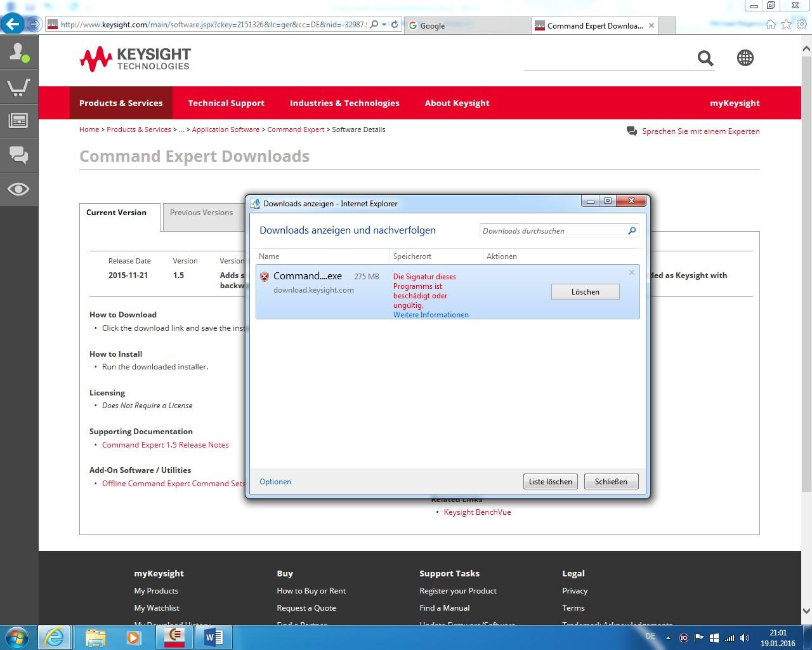Image resolution: width=812 pixels, height=650 pixels.
Task: Click the chat bubbles sidebar icon
Action: tap(18, 154)
